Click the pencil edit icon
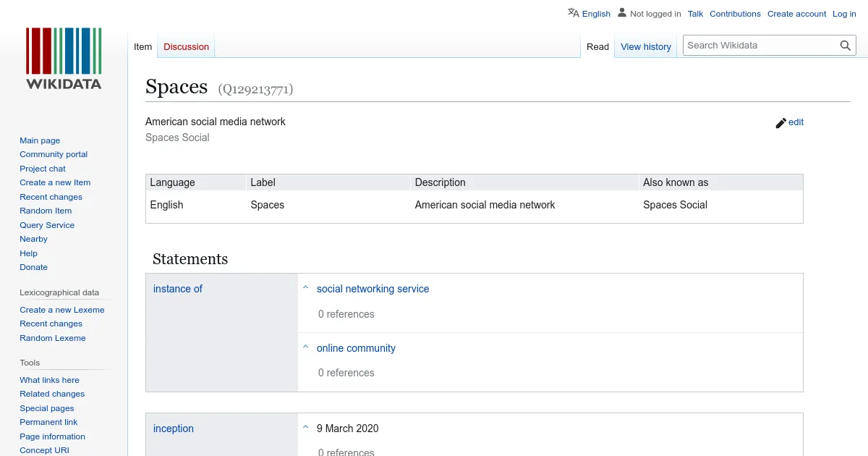Image resolution: width=868 pixels, height=456 pixels. click(781, 123)
